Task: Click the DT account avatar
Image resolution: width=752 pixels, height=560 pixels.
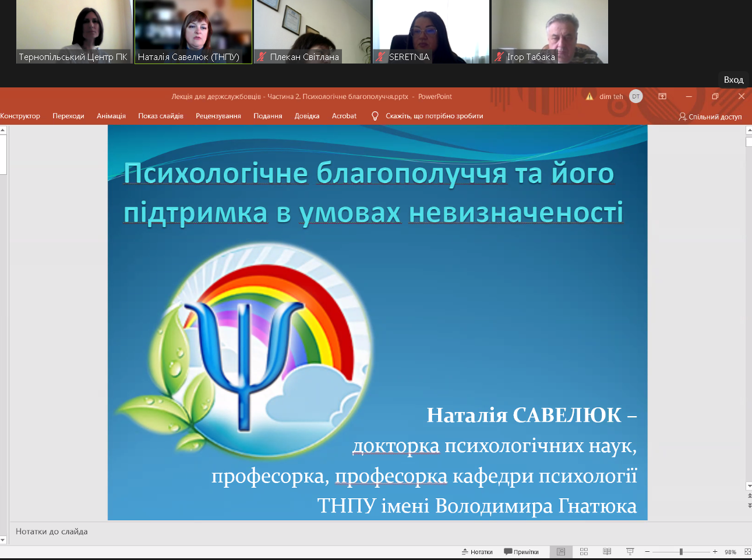Action: coord(636,97)
